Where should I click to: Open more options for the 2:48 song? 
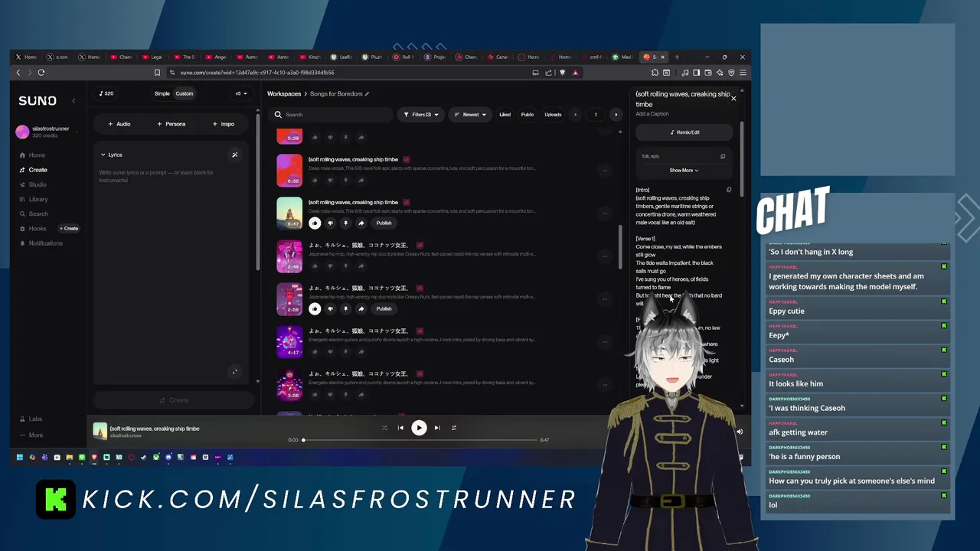click(605, 256)
